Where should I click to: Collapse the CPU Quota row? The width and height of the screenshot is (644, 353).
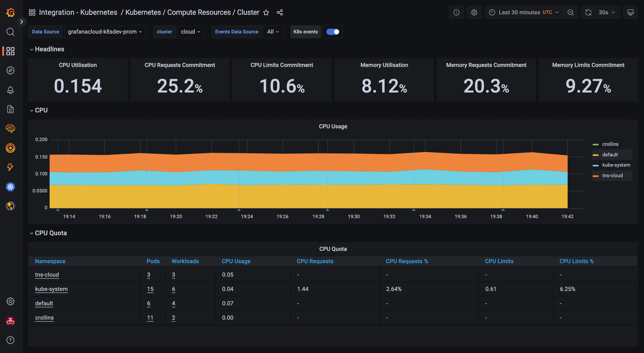pyautogui.click(x=49, y=233)
